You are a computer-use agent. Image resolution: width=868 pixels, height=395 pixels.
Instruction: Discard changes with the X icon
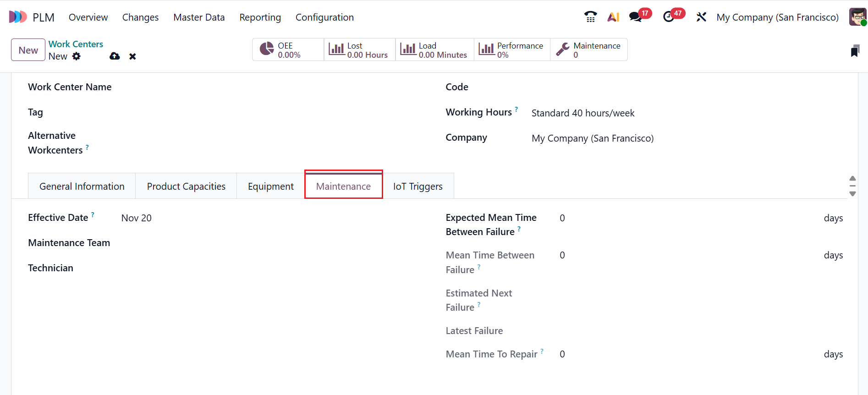coord(132,56)
